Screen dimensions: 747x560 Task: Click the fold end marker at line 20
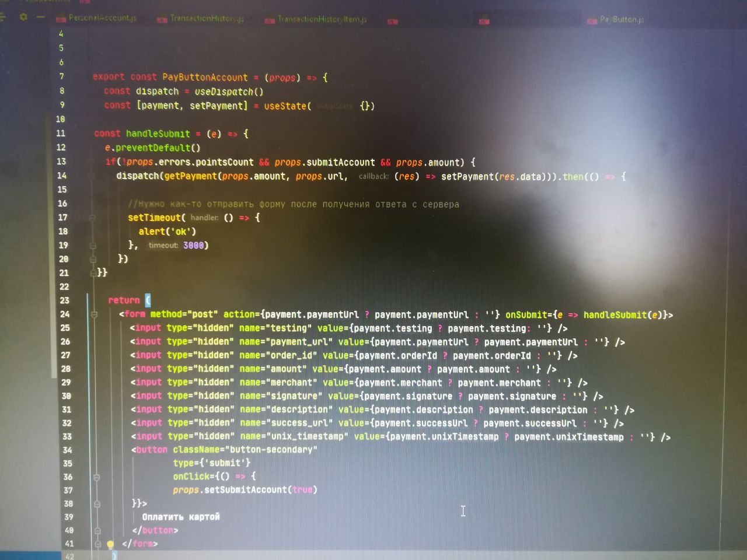tap(93, 259)
